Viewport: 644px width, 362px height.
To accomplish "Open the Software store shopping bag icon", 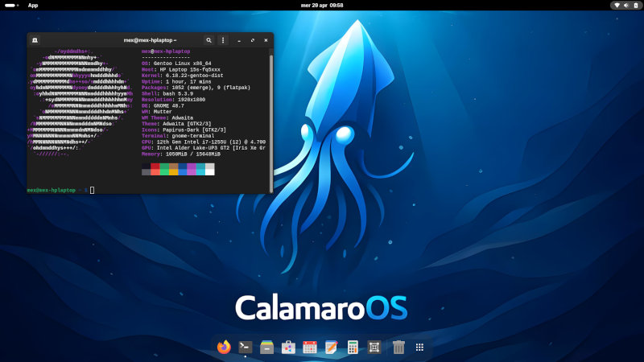I will [288, 348].
